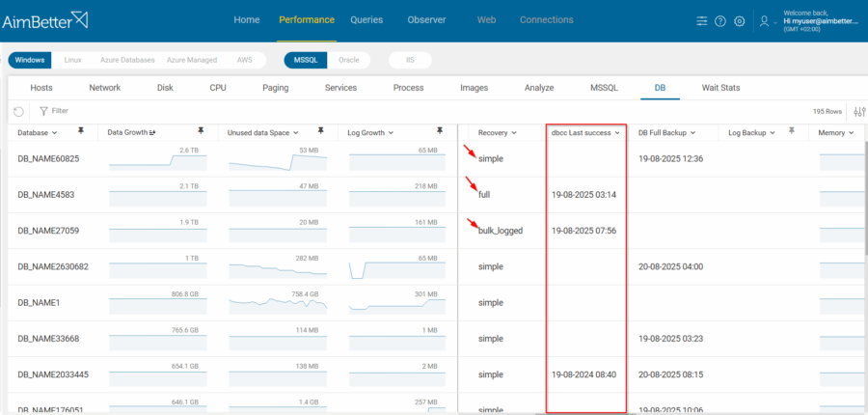Toggle pin on Log Growth column
The image size is (868, 415).
click(x=440, y=130)
